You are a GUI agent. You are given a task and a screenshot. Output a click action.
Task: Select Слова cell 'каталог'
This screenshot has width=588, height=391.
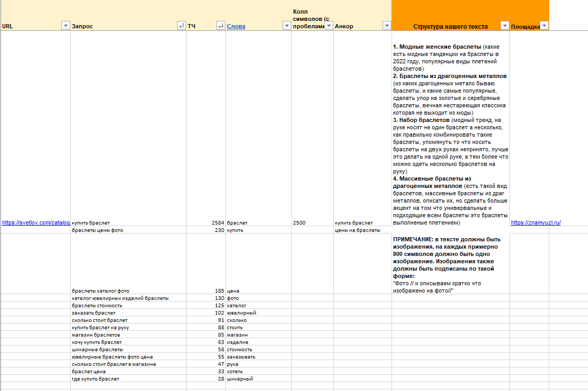pos(258,305)
